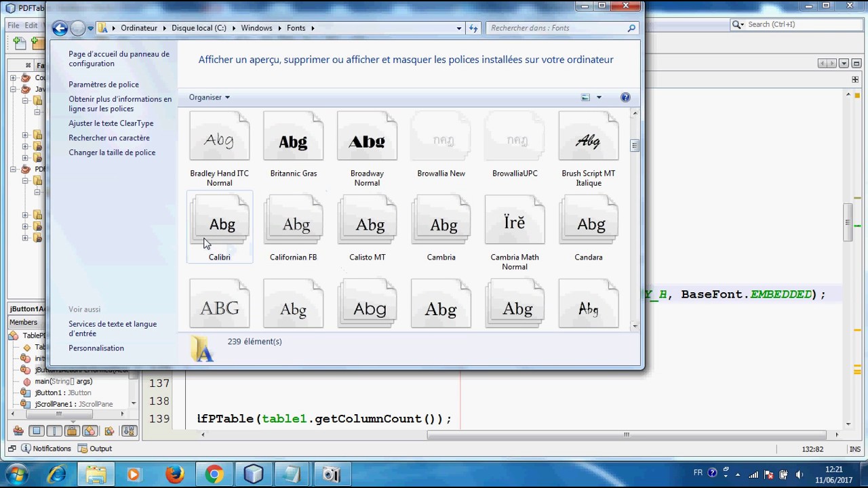This screenshot has width=868, height=488.
Task: Open Firefox from the taskbar
Action: (174, 474)
